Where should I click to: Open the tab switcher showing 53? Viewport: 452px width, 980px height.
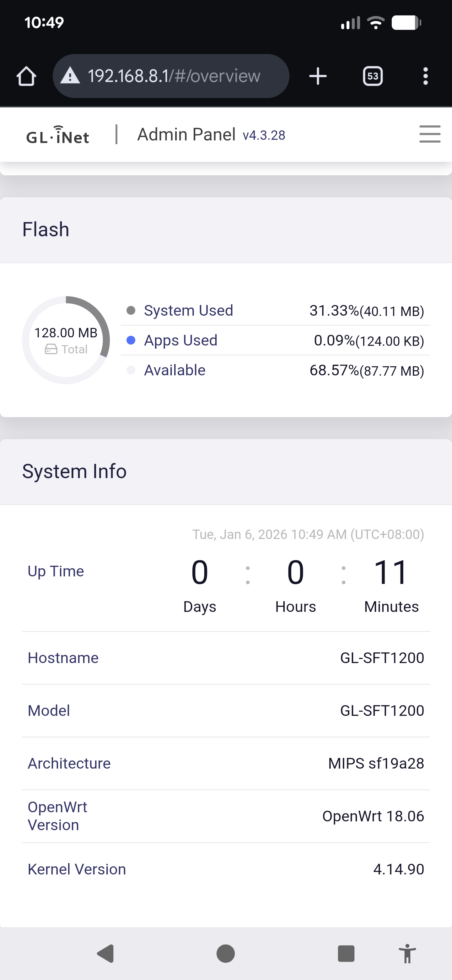pyautogui.click(x=373, y=76)
